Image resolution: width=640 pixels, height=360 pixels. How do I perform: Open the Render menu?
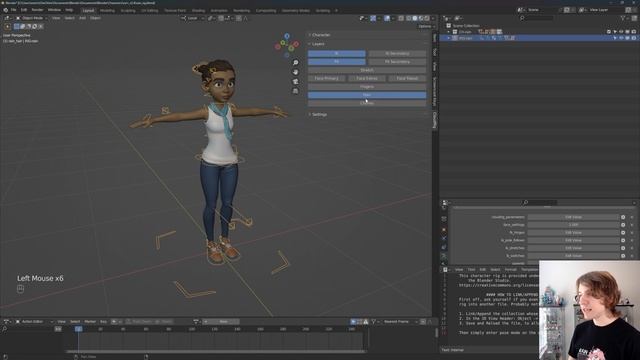(37, 10)
